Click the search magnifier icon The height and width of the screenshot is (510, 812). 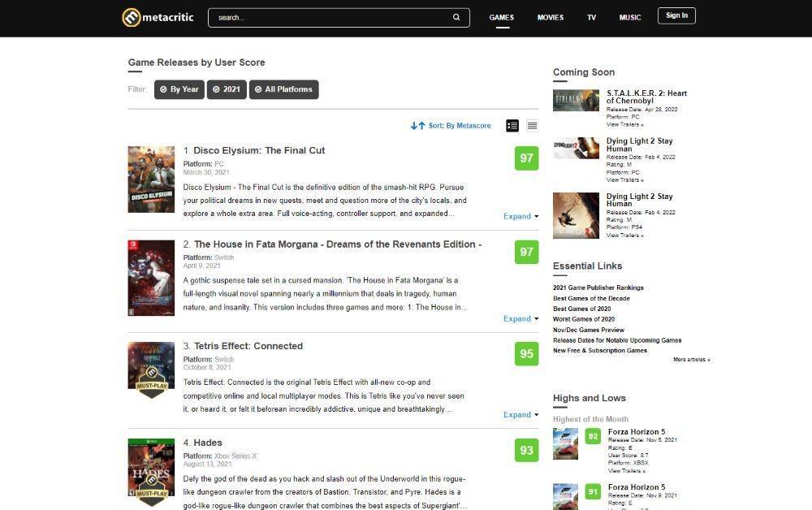click(x=456, y=17)
